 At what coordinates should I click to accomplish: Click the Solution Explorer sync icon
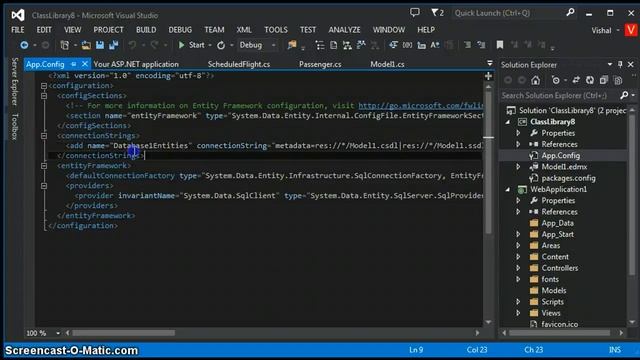[x=576, y=80]
